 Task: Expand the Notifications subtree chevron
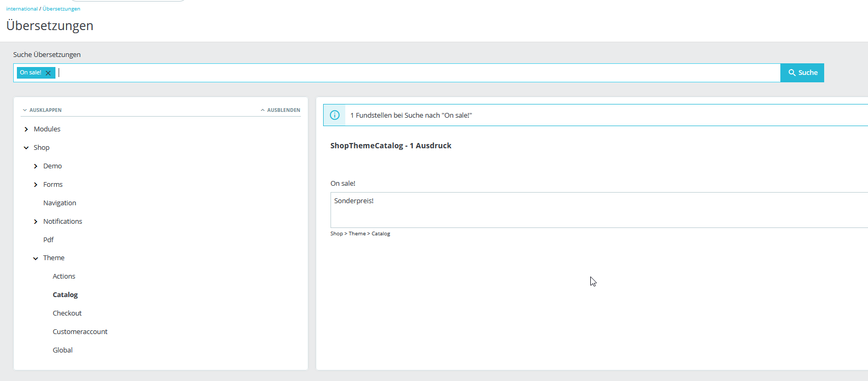[x=36, y=222]
